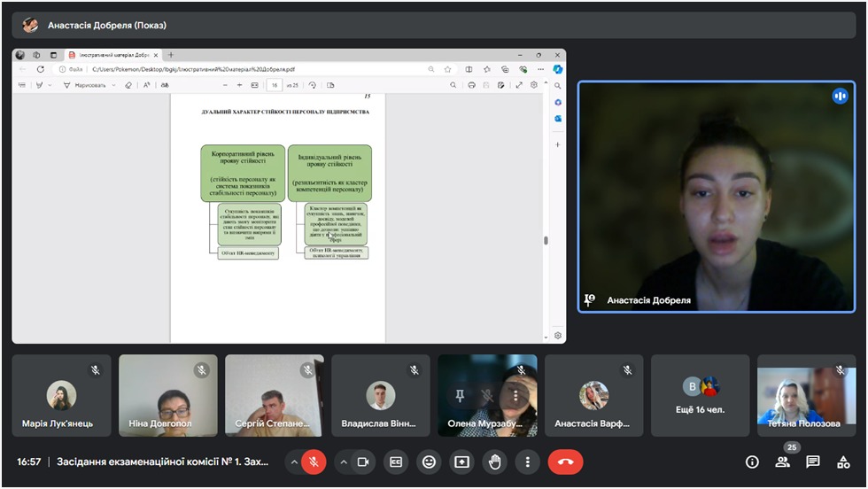Select the 'Ещё 16 чел.' participants tile
This screenshot has width=868, height=489.
tap(700, 395)
